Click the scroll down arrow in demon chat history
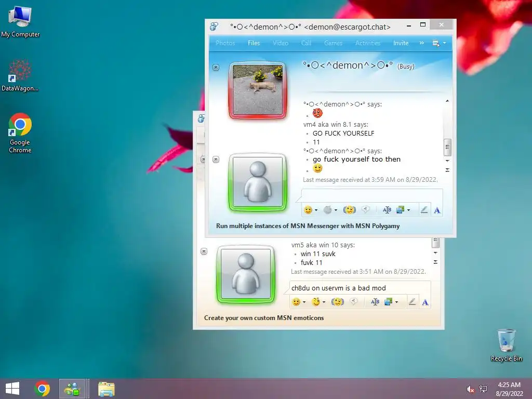 click(447, 161)
